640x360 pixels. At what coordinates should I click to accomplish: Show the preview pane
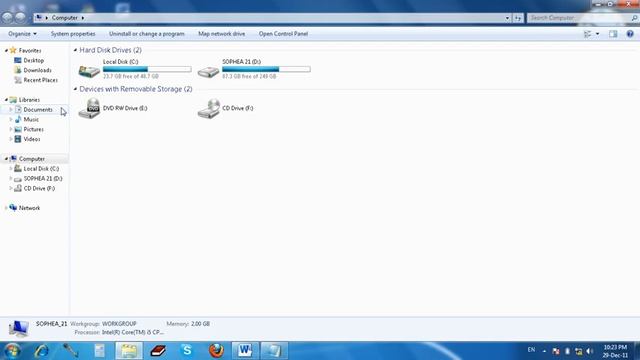point(613,34)
